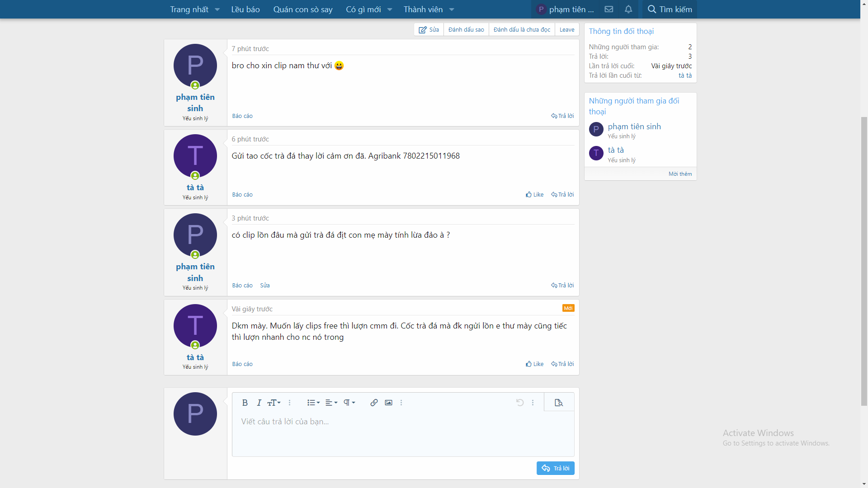Expand paragraph format dropdown
This screenshot has width=868, height=488.
coord(349,403)
